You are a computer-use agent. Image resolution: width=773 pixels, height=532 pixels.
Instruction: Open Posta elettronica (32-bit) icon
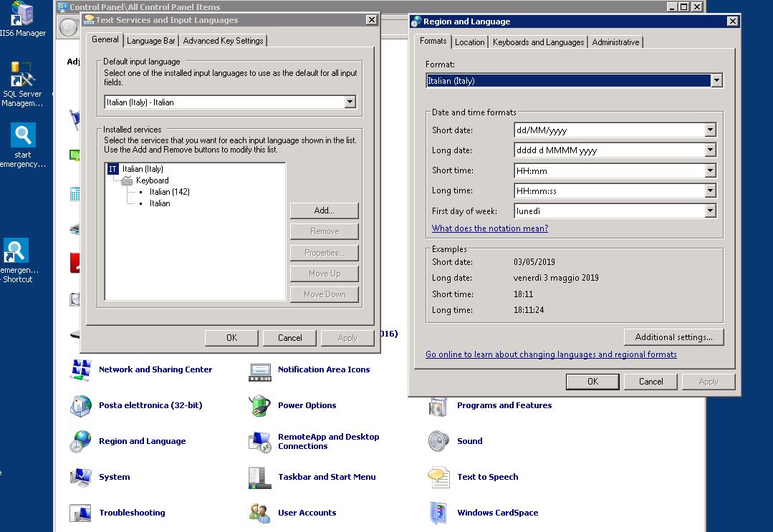[81, 406]
